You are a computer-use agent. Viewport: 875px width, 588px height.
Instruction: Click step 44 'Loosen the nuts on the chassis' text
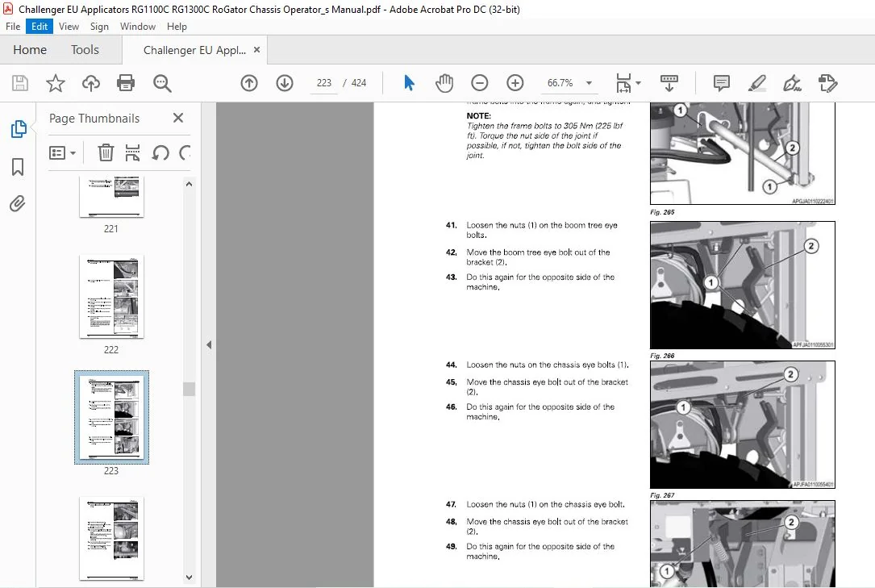(x=548, y=365)
